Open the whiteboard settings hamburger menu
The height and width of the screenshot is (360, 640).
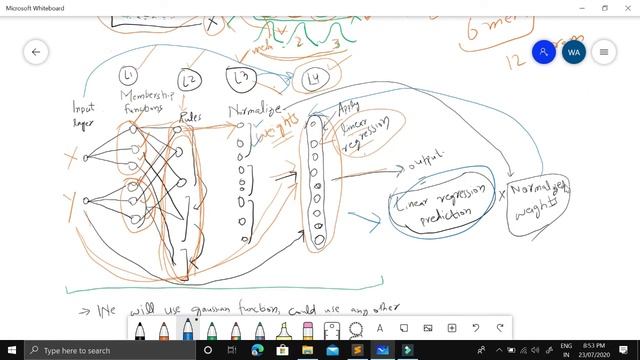[x=604, y=52]
